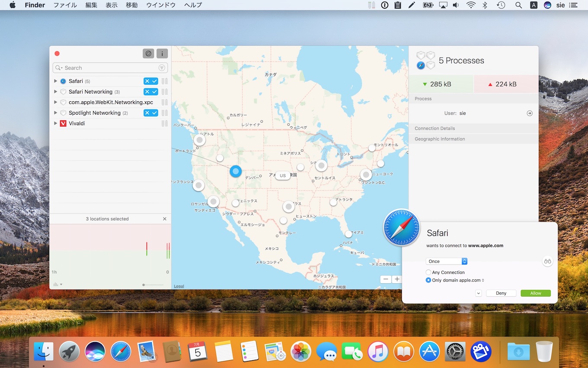
Task: Select the Any Connection radio option
Action: pos(428,272)
